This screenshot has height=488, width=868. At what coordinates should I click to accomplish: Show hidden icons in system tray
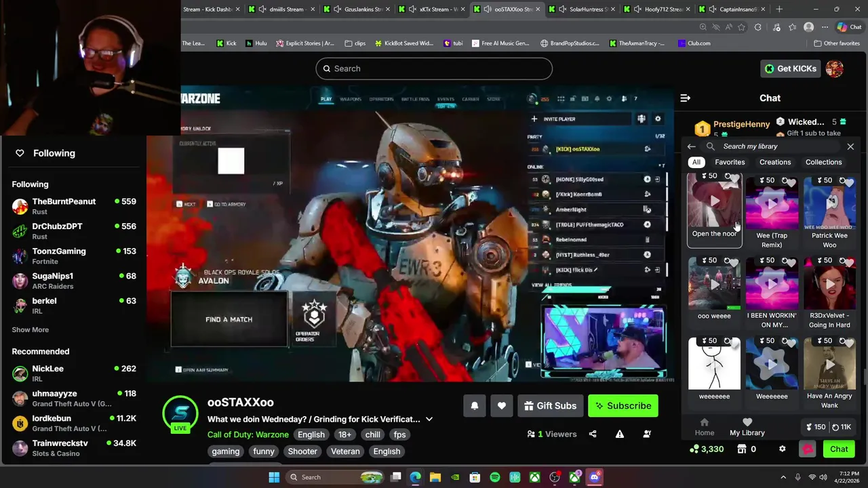(783, 477)
